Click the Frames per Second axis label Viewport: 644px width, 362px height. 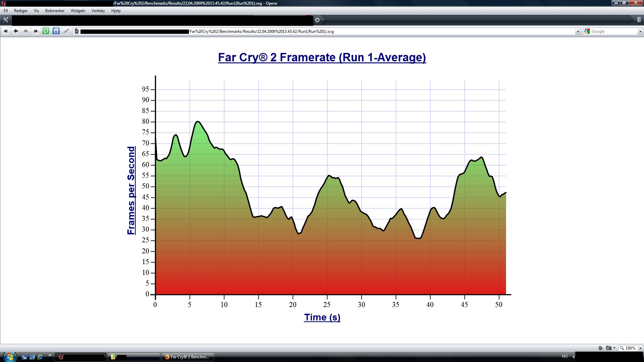(x=131, y=190)
